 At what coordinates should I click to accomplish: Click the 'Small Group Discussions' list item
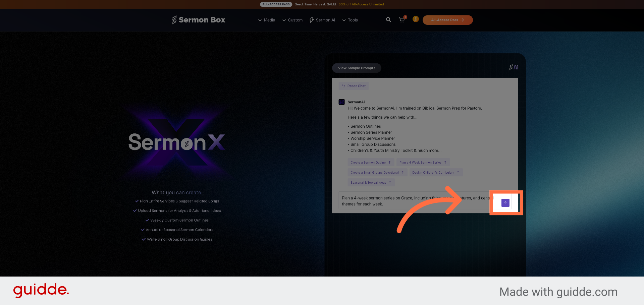pyautogui.click(x=373, y=144)
